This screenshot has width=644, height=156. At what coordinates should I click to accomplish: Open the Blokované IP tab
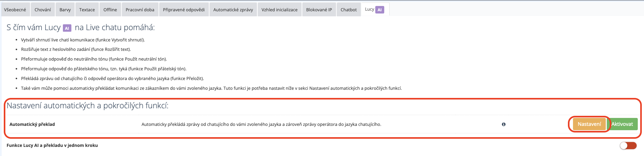(x=319, y=10)
